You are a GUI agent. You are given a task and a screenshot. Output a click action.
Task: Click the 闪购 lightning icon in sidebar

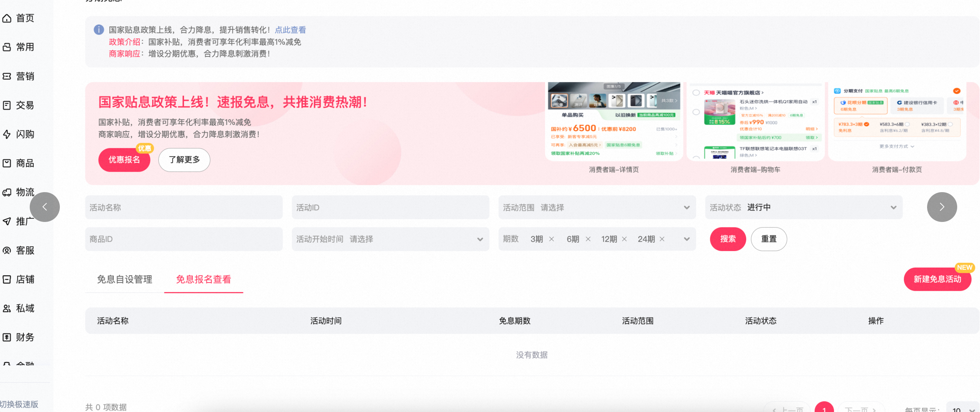click(7, 134)
